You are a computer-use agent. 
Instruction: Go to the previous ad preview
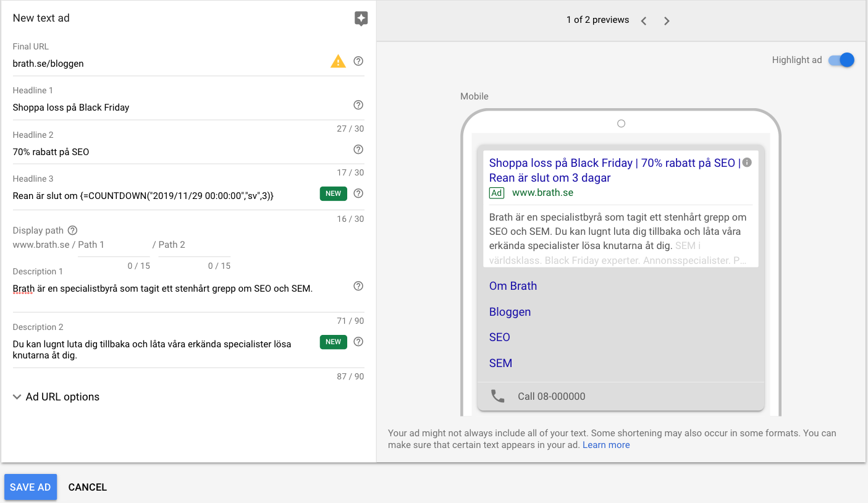(644, 20)
